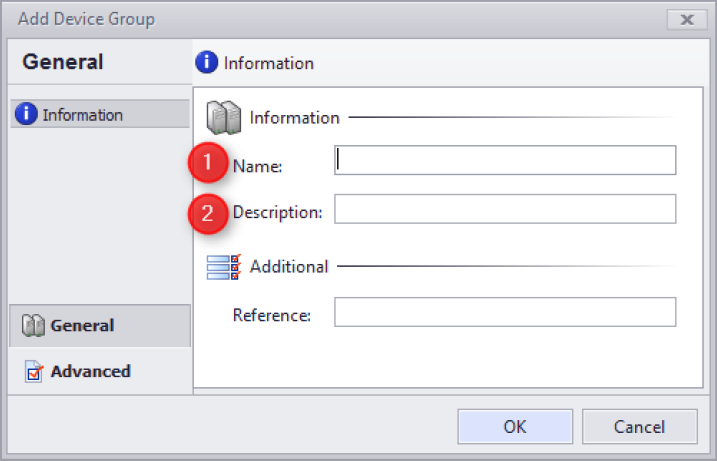This screenshot has width=717, height=461.
Task: Click the info icon in the right panel header
Action: (x=208, y=63)
